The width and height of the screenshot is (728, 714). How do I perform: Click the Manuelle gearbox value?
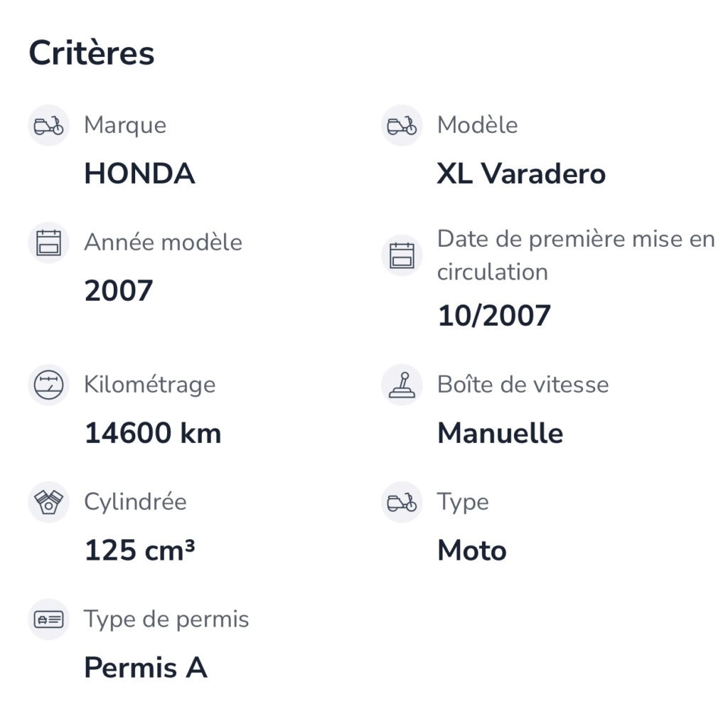[500, 433]
